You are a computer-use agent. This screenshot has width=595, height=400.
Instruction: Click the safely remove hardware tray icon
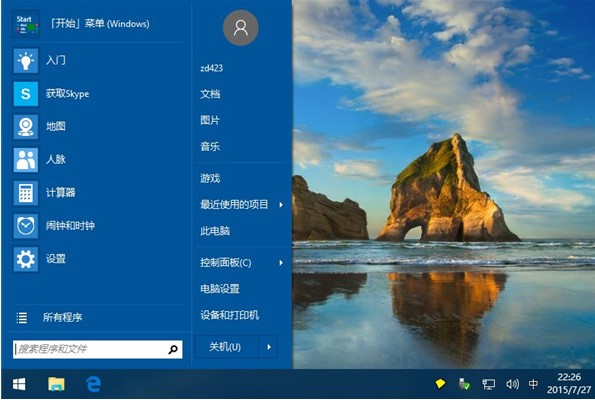464,384
